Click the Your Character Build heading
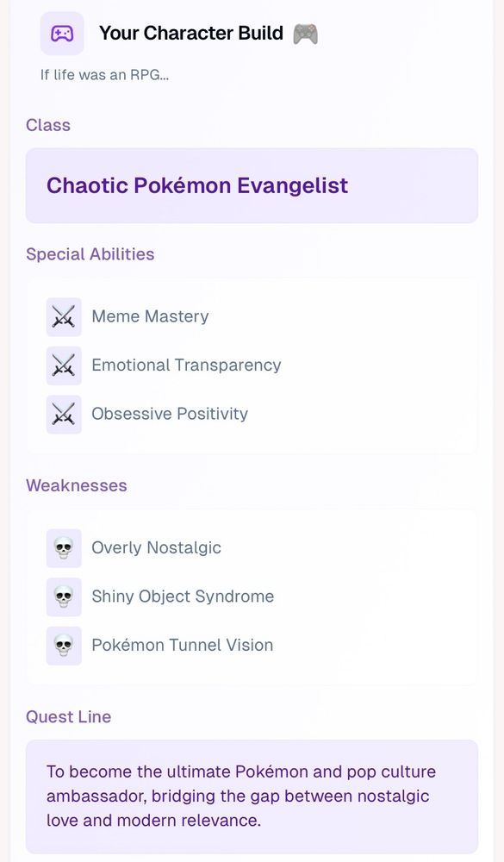Image resolution: width=504 pixels, height=862 pixels. 191,33
